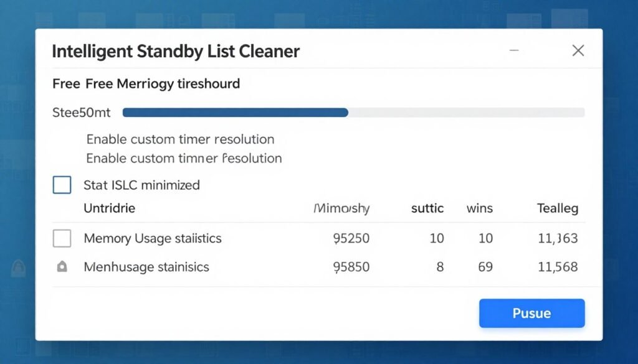Select the wins column header

point(480,208)
